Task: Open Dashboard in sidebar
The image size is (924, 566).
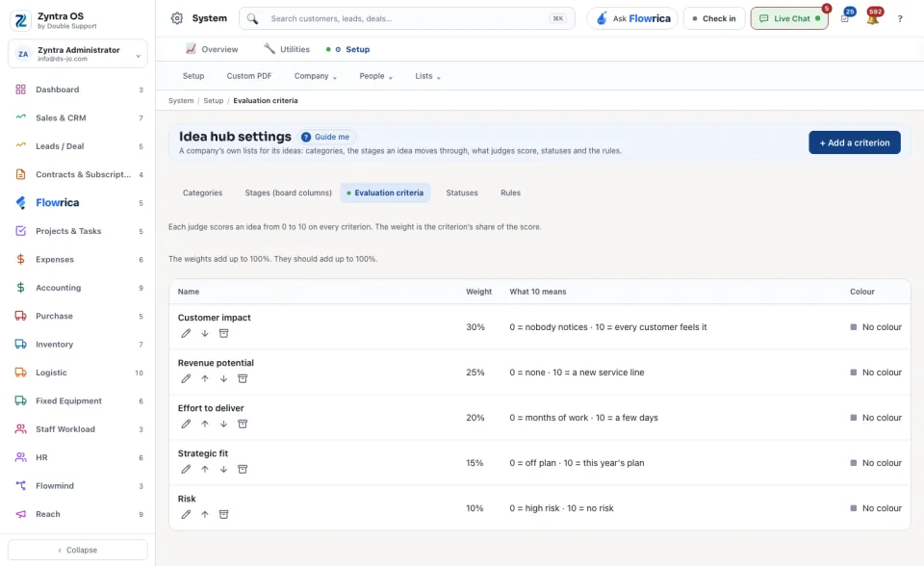Action: (78, 90)
